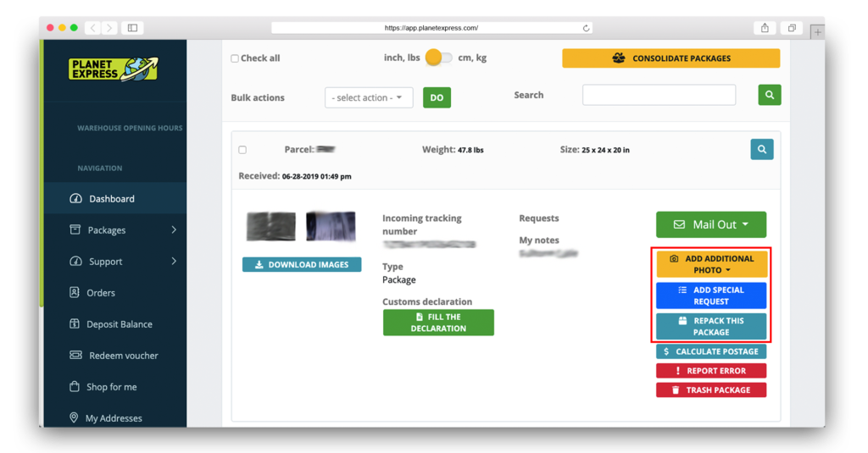Click Add Special Request button

[711, 296]
